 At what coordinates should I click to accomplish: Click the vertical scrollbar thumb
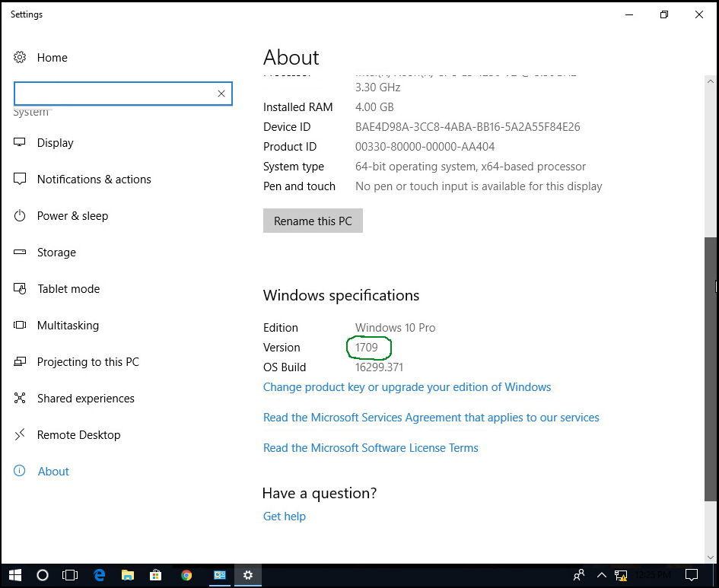pos(711,369)
